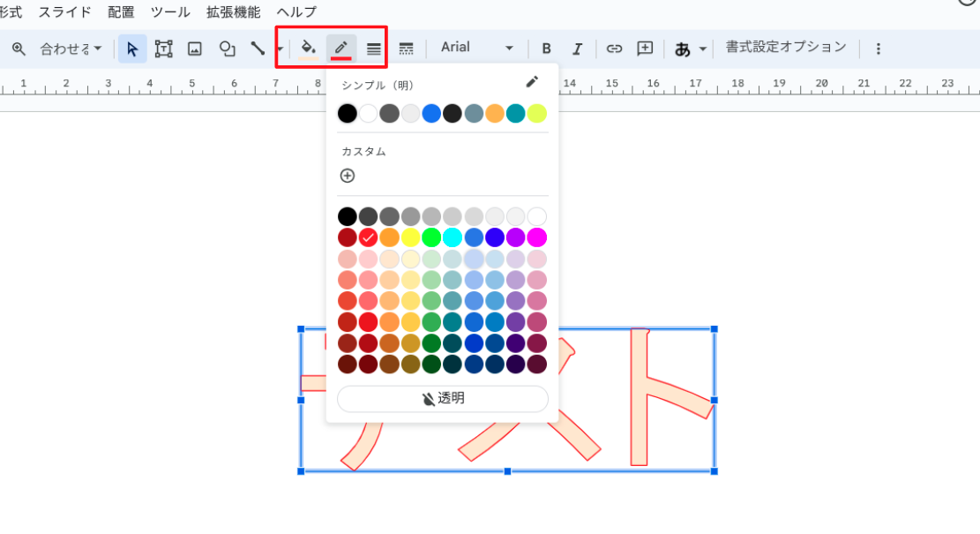Open the shape tool

point(227,49)
